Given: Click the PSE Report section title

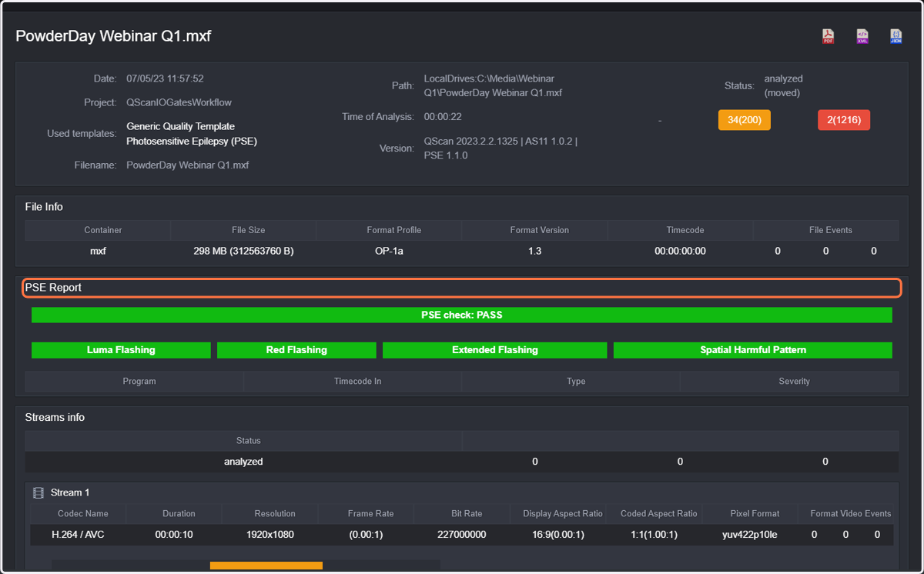Looking at the screenshot, I should tap(53, 288).
